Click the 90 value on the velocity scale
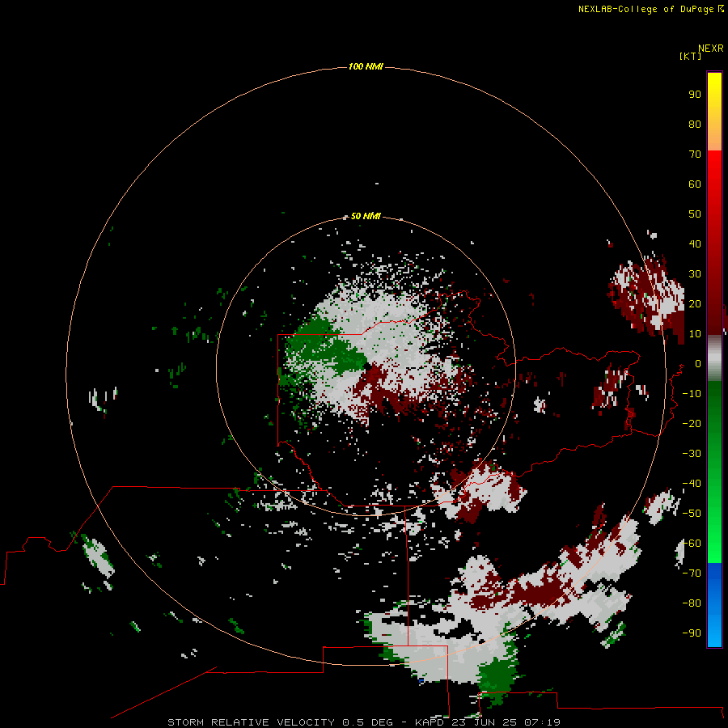728x728 pixels. click(695, 95)
